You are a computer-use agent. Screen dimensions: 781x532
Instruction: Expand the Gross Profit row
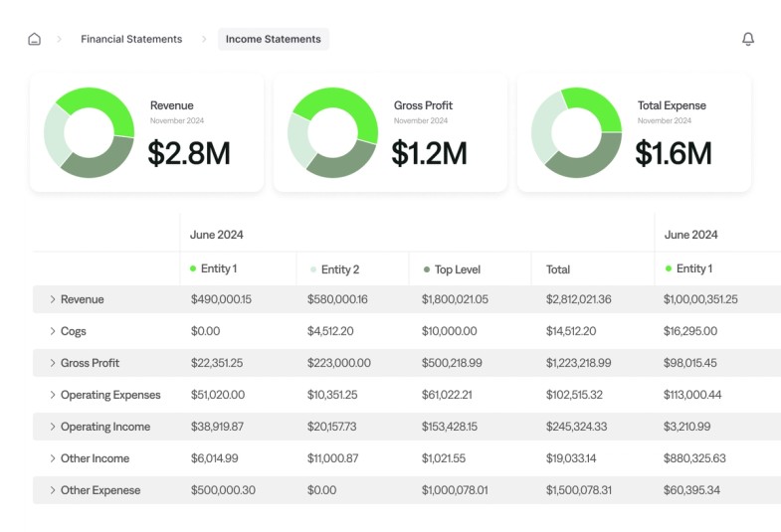coord(53,363)
